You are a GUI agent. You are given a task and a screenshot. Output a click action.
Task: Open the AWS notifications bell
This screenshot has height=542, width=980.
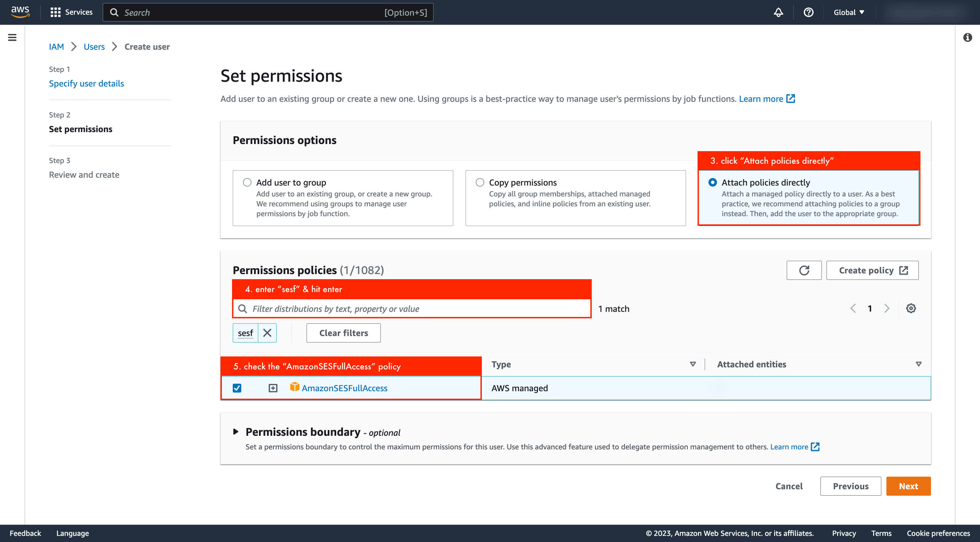(x=778, y=13)
